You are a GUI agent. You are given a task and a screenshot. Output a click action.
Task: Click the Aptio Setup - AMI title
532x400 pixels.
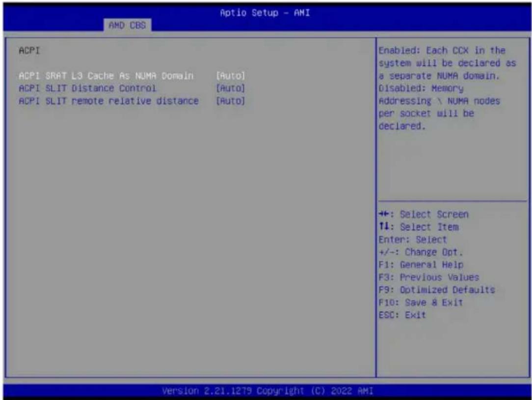point(265,13)
